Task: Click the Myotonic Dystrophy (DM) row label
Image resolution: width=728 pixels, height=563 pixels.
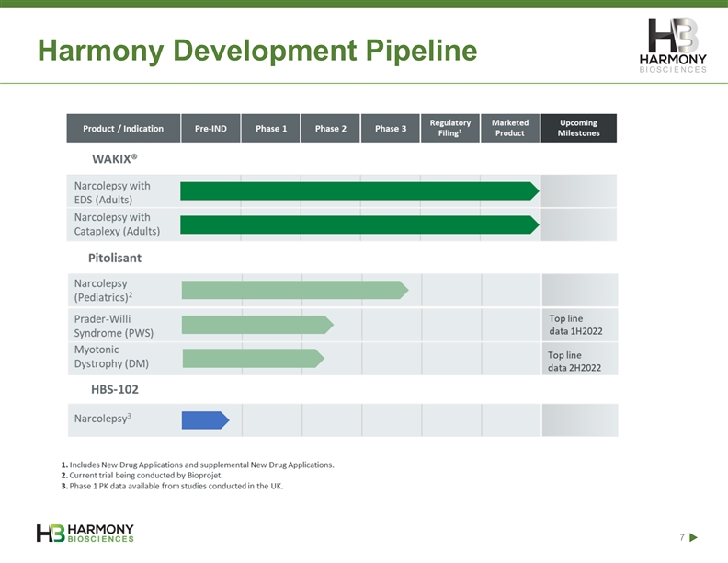Action: (x=111, y=356)
